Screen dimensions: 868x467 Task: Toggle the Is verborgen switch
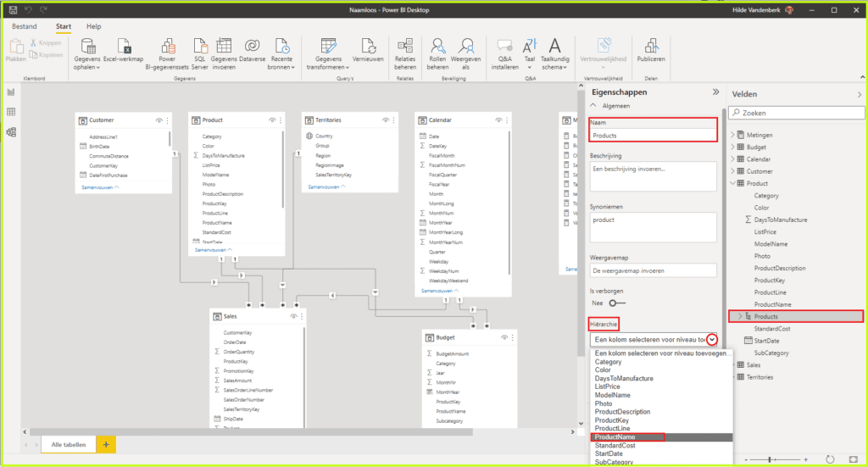tap(617, 303)
